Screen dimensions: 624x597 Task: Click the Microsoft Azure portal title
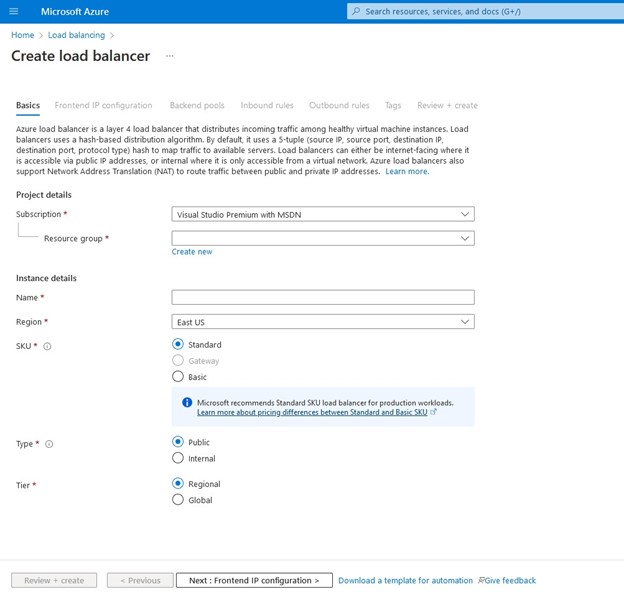click(x=75, y=12)
